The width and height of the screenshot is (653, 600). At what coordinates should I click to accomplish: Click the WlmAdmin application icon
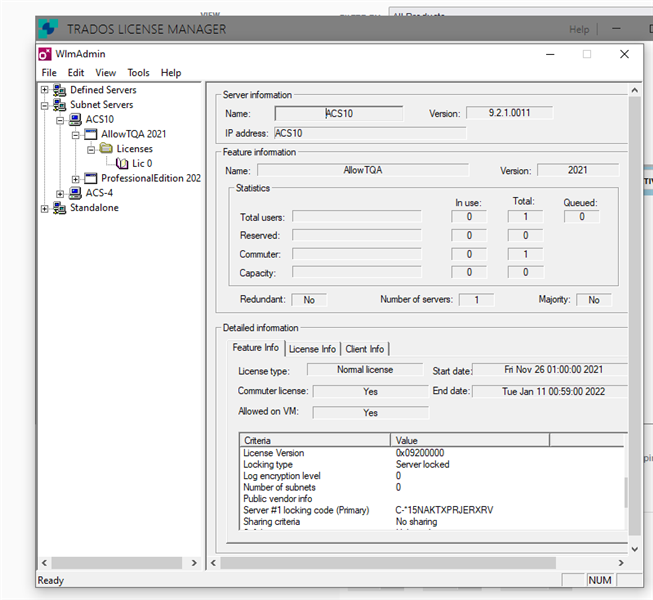[x=45, y=54]
